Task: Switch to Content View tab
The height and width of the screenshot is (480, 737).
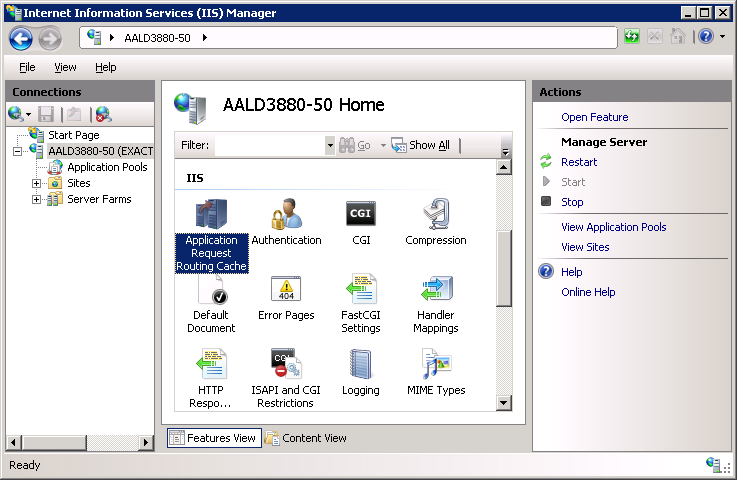Action: tap(306, 438)
